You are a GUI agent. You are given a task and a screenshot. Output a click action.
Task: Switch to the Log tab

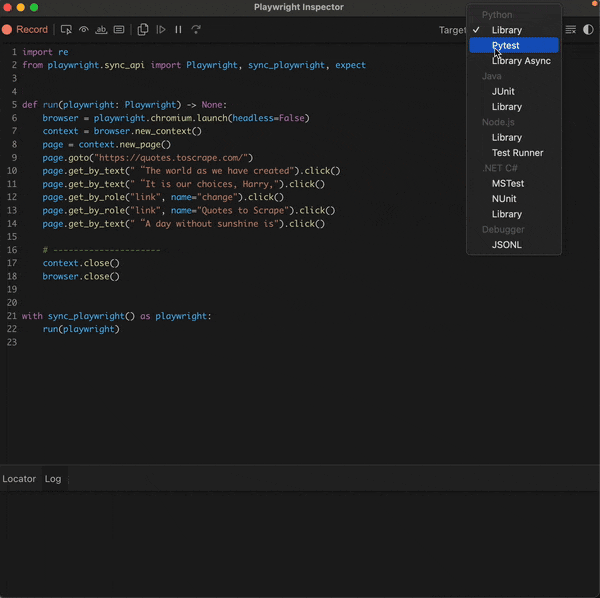(53, 479)
